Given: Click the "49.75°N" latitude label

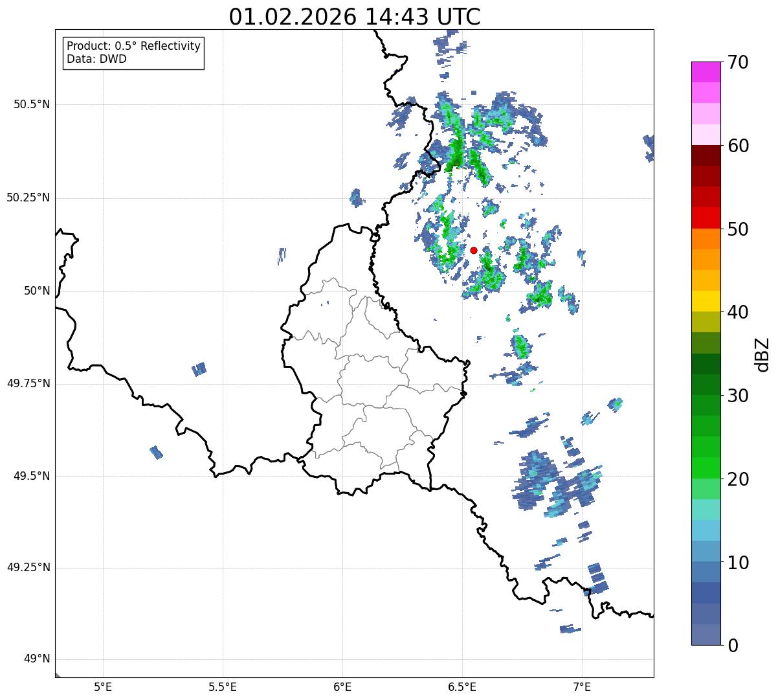Looking at the screenshot, I should tap(28, 383).
